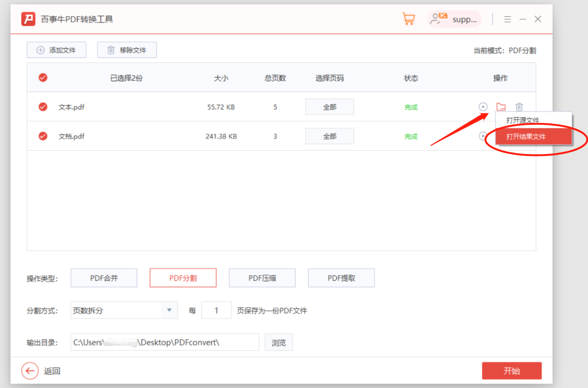Click 全部 page selector for 文本.pdf
Image resolution: width=588 pixels, height=388 pixels.
pos(330,107)
